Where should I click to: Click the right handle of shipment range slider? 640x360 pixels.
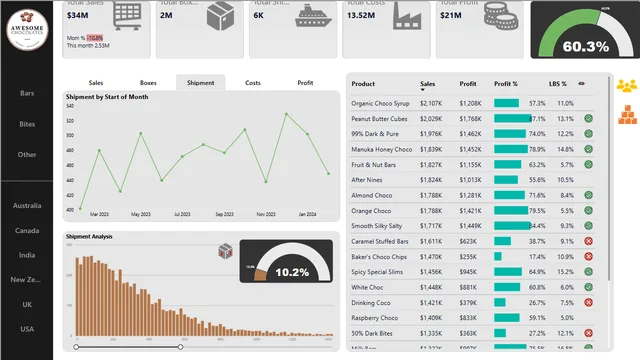point(180,347)
